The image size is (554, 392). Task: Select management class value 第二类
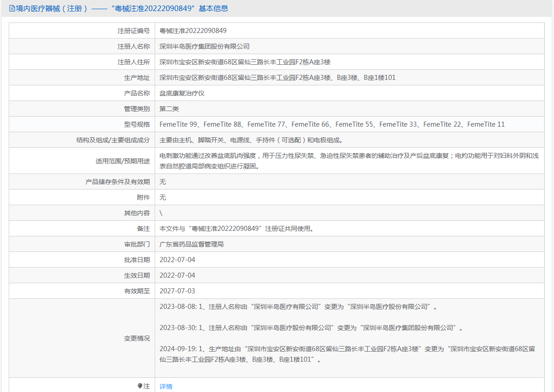pyautogui.click(x=169, y=109)
